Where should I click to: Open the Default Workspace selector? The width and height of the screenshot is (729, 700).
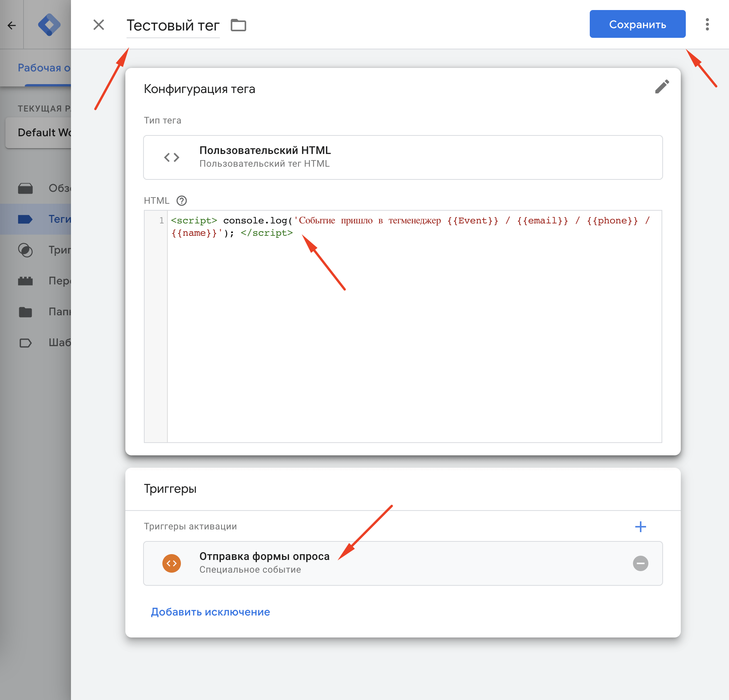click(38, 132)
